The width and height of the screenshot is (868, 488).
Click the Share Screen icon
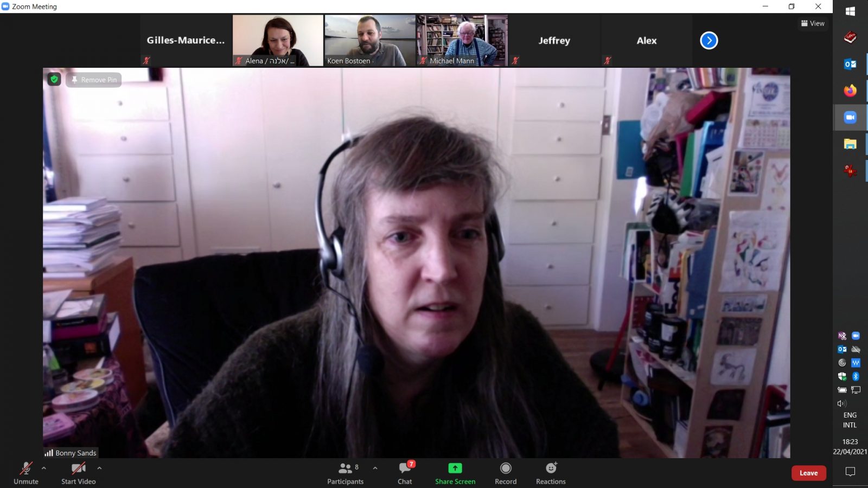point(455,468)
